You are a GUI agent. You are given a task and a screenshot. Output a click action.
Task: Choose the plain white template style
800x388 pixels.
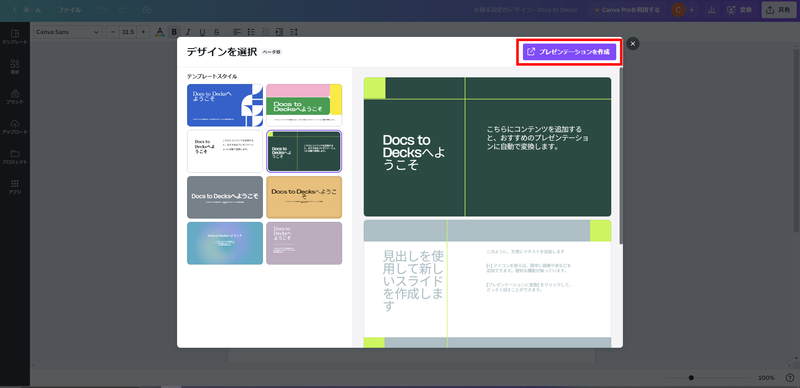pos(225,151)
